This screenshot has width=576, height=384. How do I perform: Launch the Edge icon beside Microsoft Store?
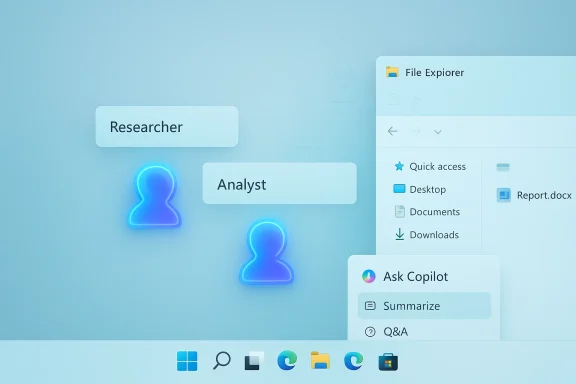[x=353, y=360]
